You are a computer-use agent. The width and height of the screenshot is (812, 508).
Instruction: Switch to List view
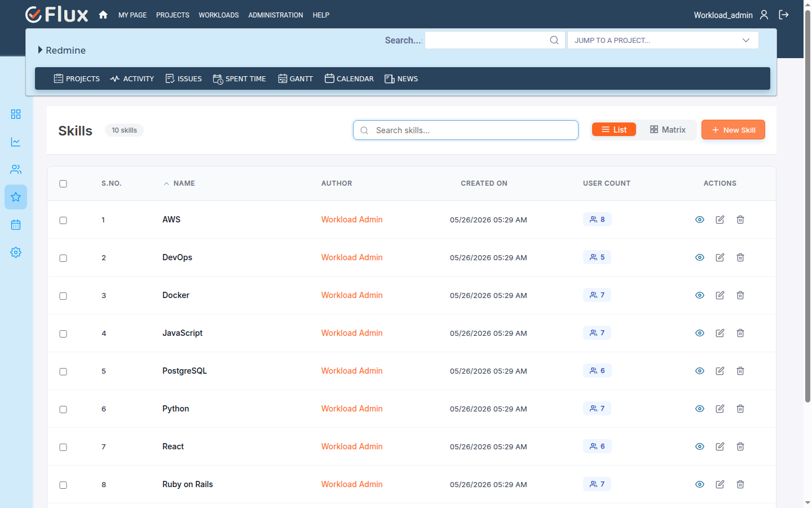point(614,130)
